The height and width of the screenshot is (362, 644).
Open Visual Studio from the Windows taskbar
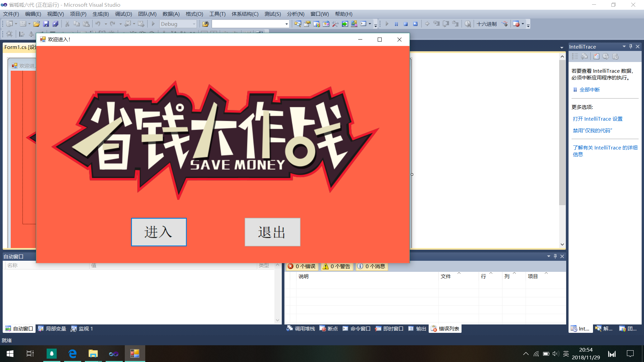tap(114, 354)
